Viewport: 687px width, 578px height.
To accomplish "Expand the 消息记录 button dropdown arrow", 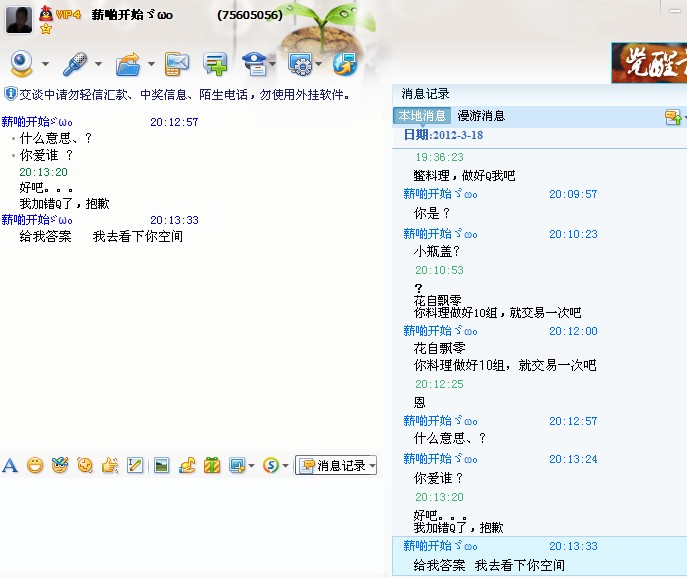I will (x=372, y=466).
